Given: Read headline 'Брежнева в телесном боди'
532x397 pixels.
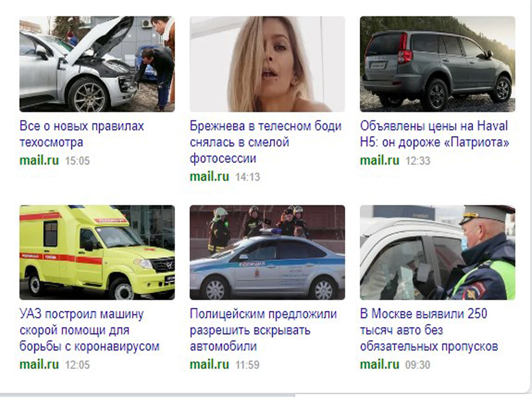Looking at the screenshot, I should pyautogui.click(x=265, y=126).
